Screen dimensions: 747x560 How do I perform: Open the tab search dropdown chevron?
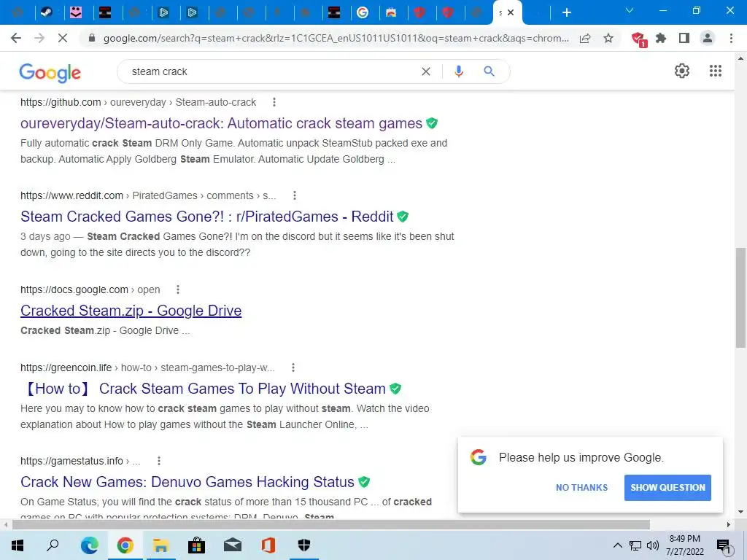click(x=630, y=10)
